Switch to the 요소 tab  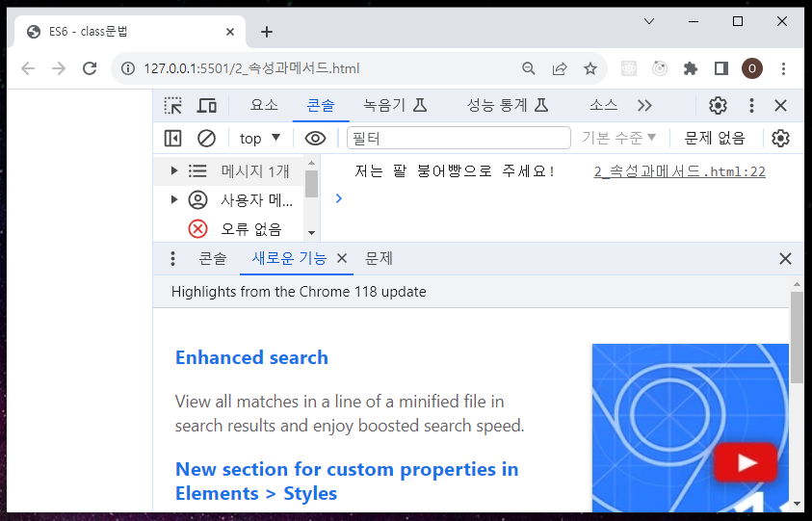[x=264, y=106]
